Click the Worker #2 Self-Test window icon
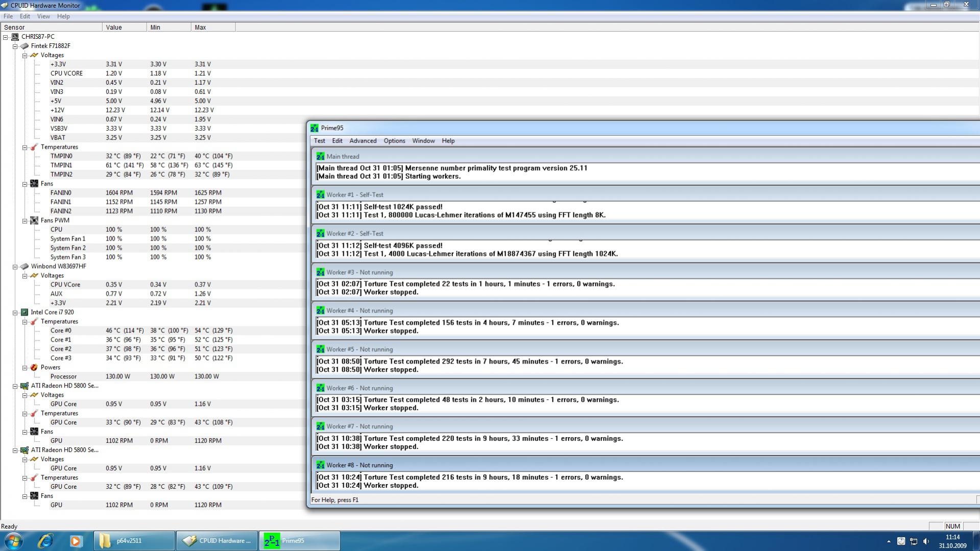Image resolution: width=980 pixels, height=551 pixels. (x=320, y=234)
